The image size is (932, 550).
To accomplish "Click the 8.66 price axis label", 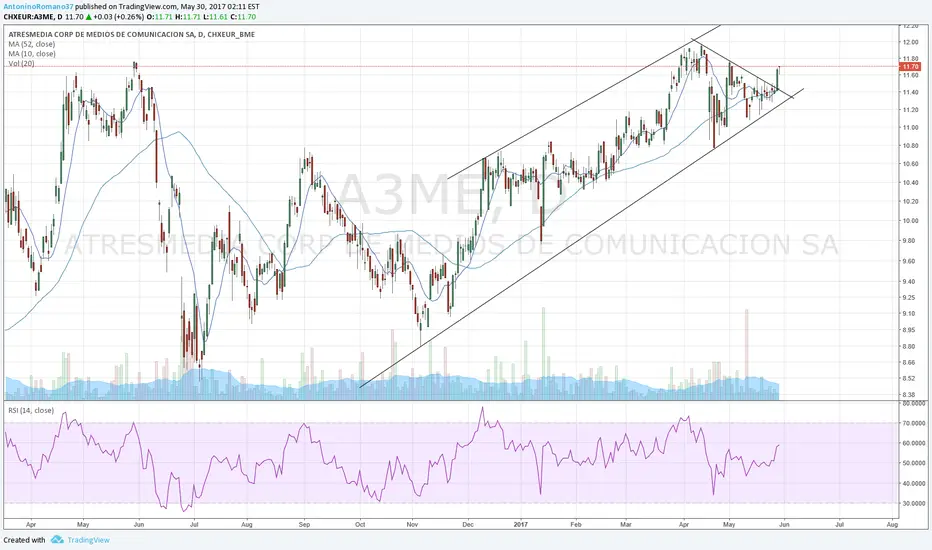I will (911, 362).
